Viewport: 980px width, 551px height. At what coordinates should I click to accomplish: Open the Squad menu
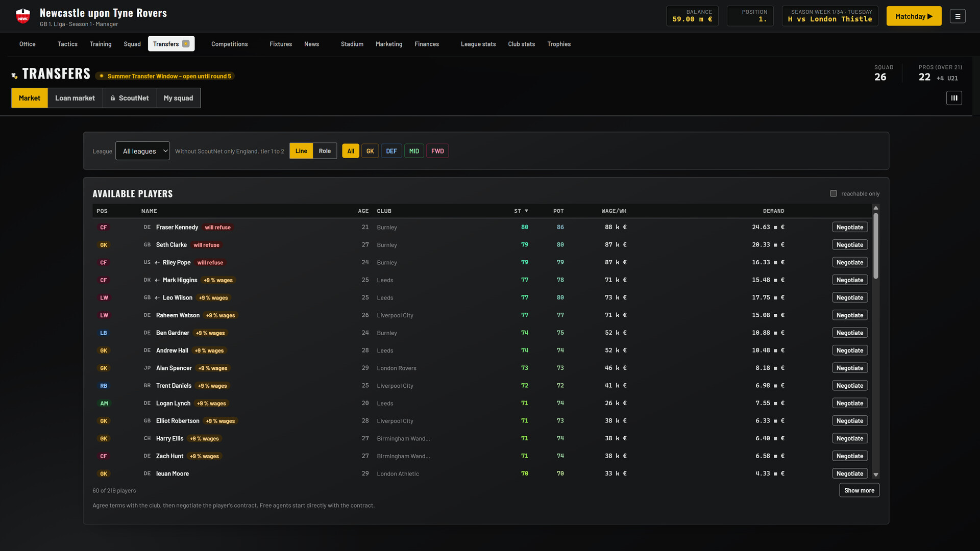pyautogui.click(x=132, y=44)
